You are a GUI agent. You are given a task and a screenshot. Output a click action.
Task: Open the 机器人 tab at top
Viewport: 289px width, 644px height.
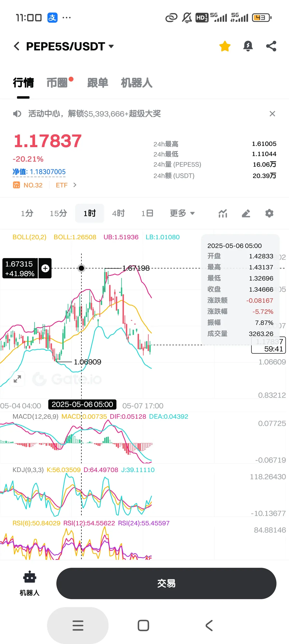point(137,83)
